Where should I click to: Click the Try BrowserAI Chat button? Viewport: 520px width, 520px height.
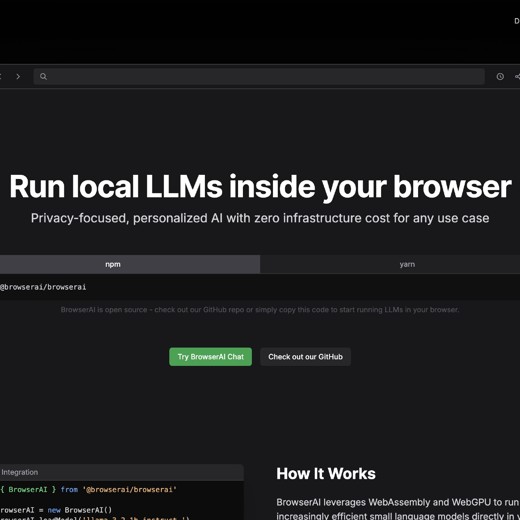210,357
